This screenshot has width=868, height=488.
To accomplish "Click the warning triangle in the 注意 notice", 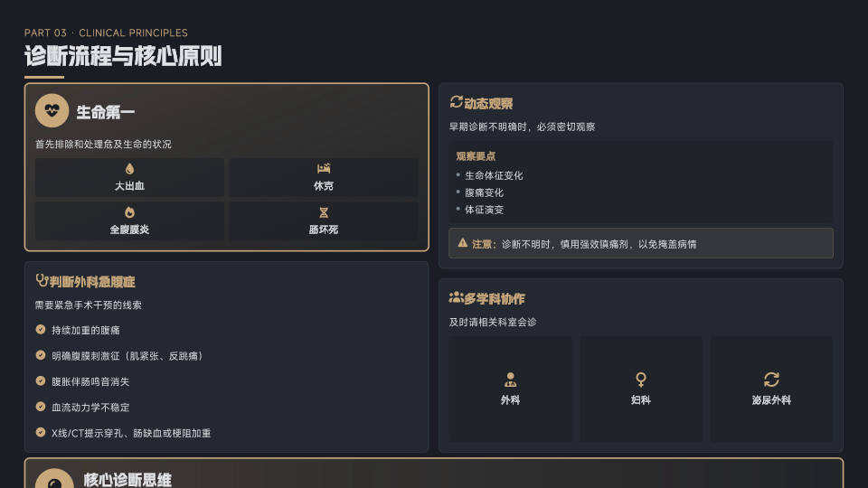I will pyautogui.click(x=463, y=243).
